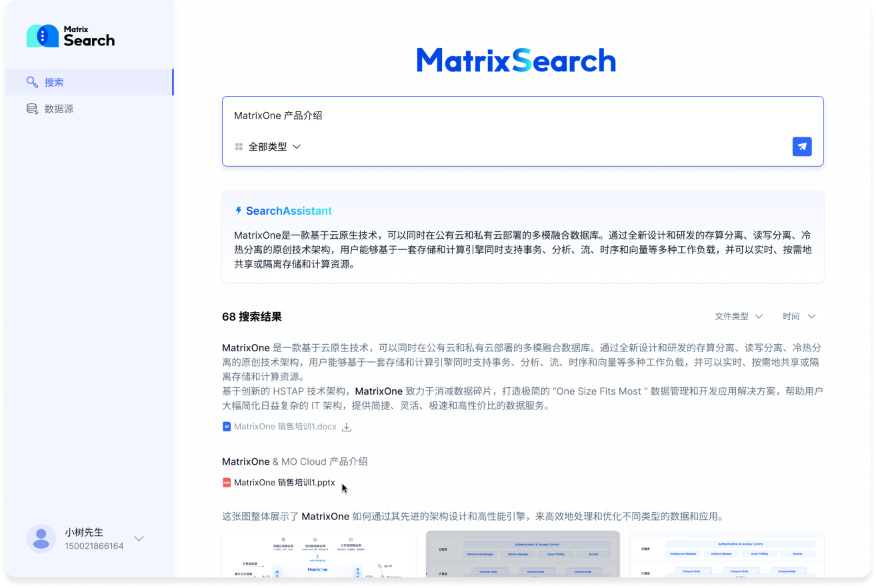Image resolution: width=876 pixels, height=588 pixels.
Task: Open the 文件类型 filter dropdown
Action: pyautogui.click(x=739, y=316)
